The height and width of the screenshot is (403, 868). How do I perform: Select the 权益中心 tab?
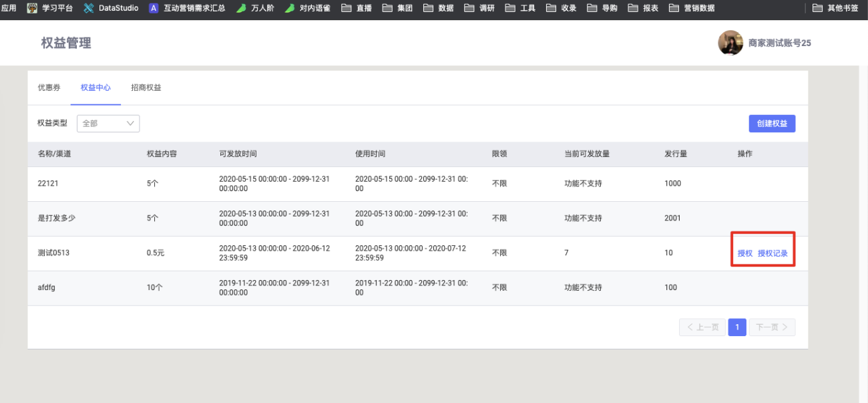pos(95,88)
